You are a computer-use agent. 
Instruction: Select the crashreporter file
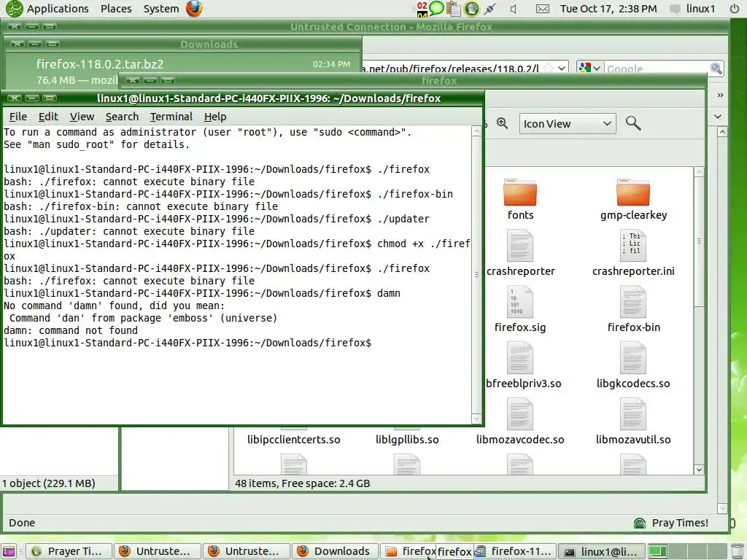point(520,253)
